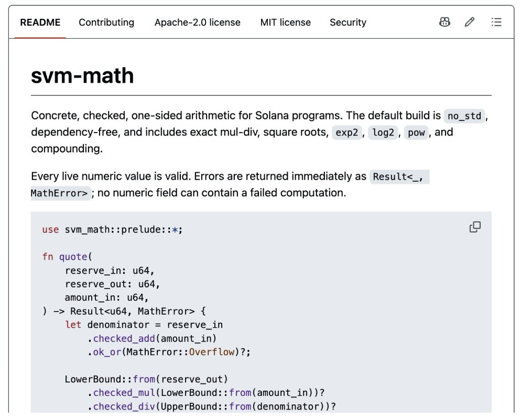Click the no_std inline code label

[464, 116]
